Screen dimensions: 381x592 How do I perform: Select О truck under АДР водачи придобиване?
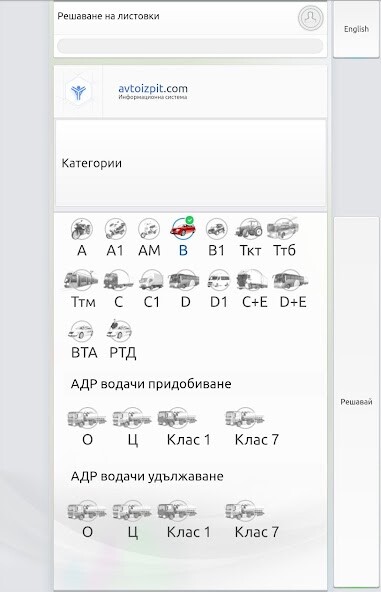[x=87, y=418]
